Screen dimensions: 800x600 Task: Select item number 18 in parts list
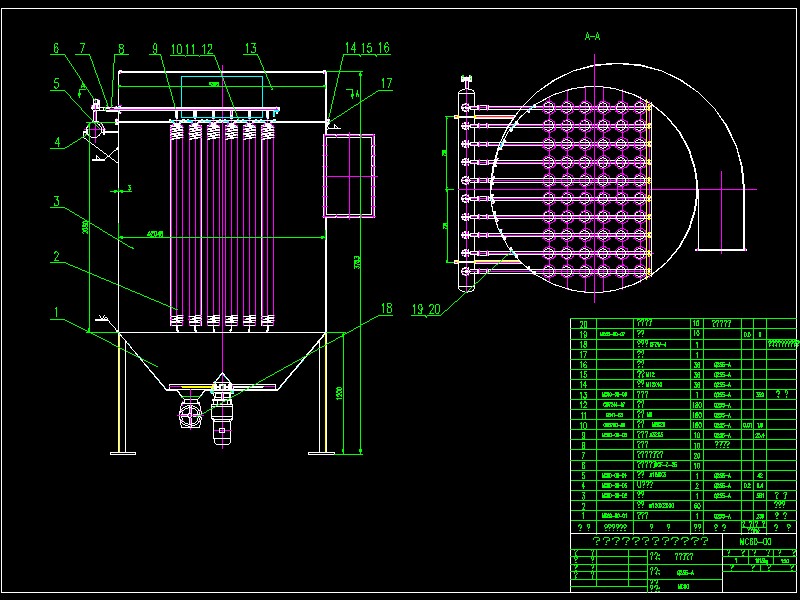(584, 344)
